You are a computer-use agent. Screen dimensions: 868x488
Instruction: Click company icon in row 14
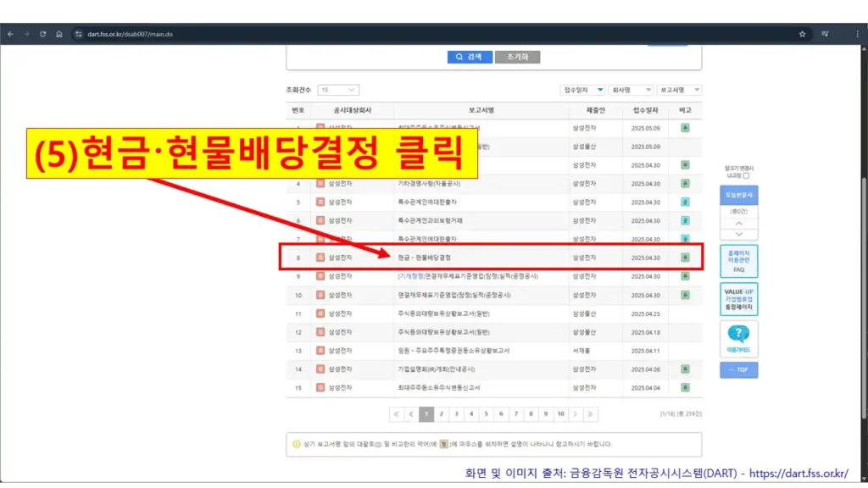[x=320, y=369]
